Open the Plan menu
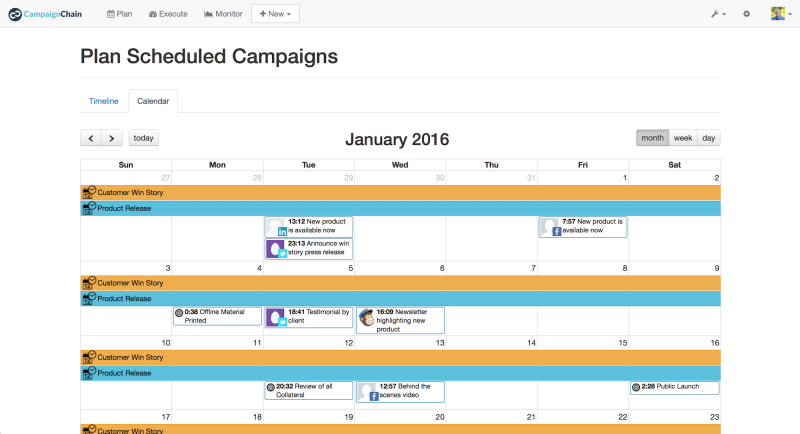This screenshot has width=800, height=434. pyautogui.click(x=119, y=14)
